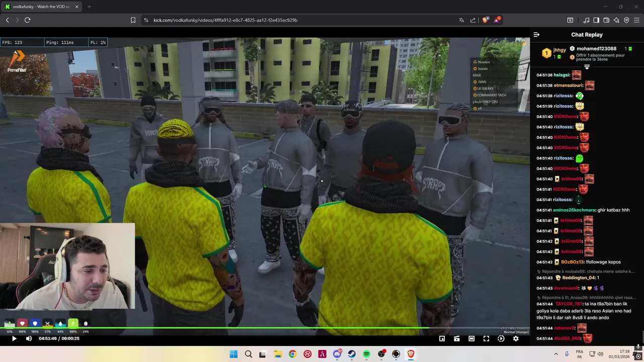Bookmark this page
Image resolution: width=644 pixels, height=362 pixels.
[x=133, y=20]
